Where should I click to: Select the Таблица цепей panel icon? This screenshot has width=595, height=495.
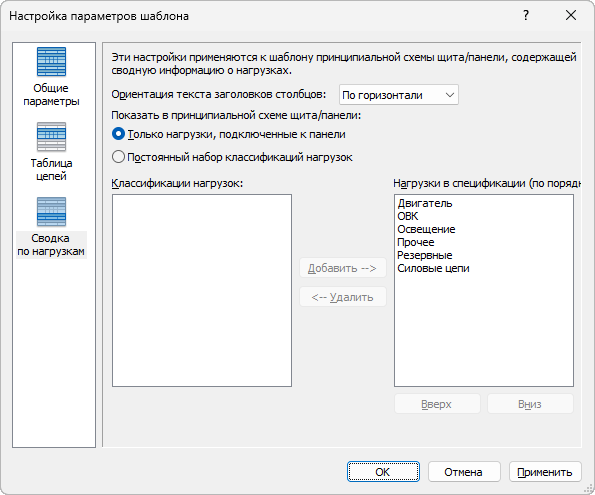pos(52,137)
